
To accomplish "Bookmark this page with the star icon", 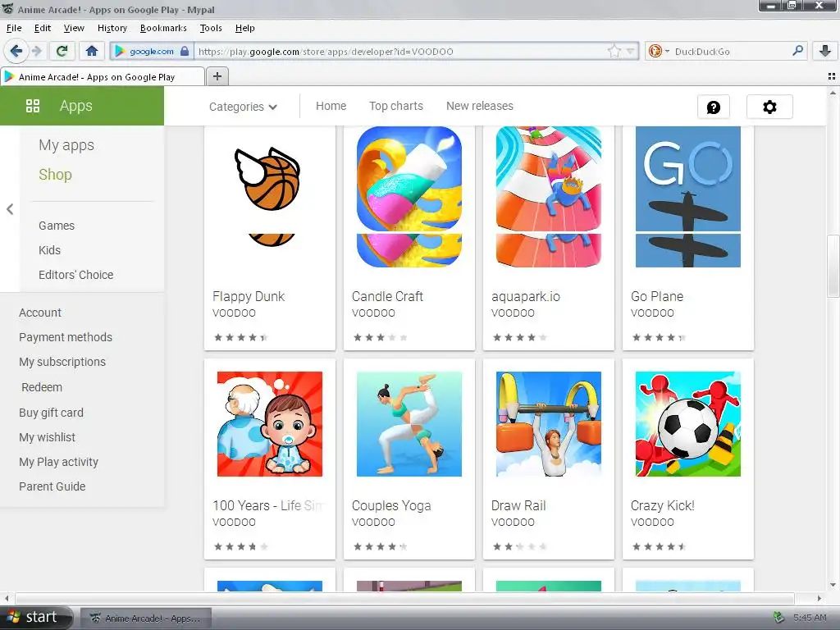I will tap(614, 52).
